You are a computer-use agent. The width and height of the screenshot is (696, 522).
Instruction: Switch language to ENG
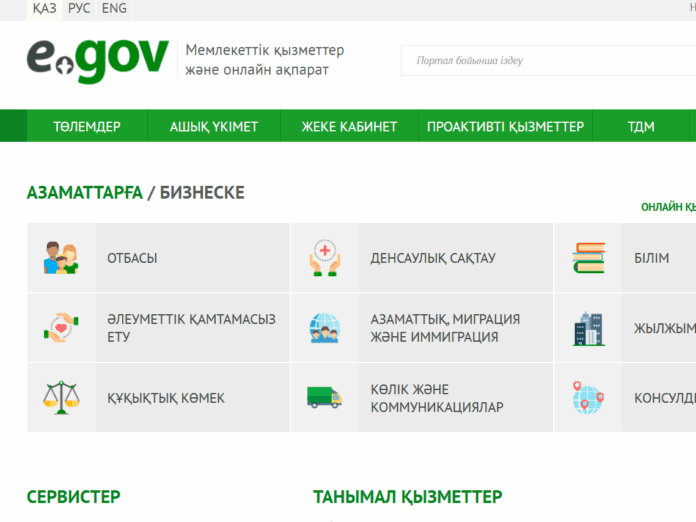[114, 9]
